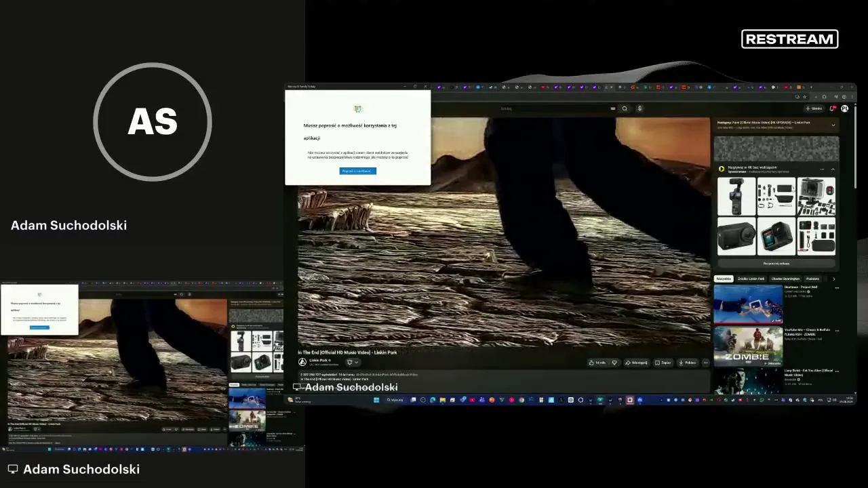Viewport: 868px width, 488px height.
Task: Expand the Następny up-next panel
Action: 833,125
